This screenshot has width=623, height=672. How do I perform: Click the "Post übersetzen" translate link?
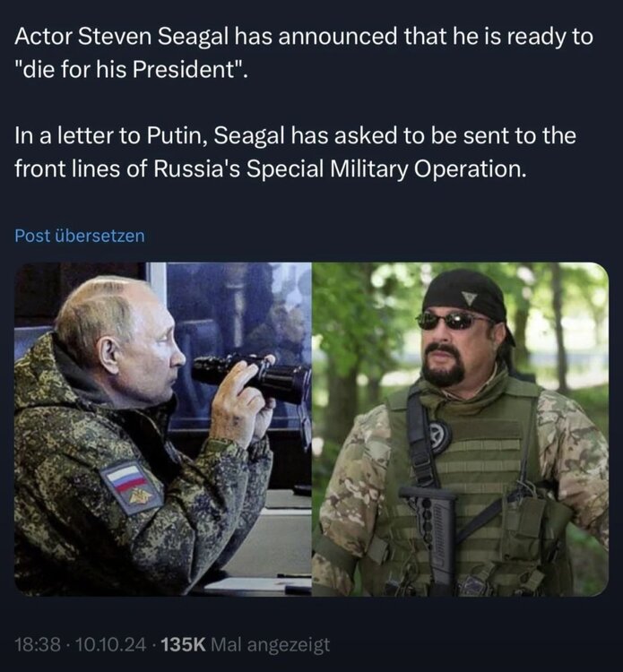pyautogui.click(x=80, y=236)
